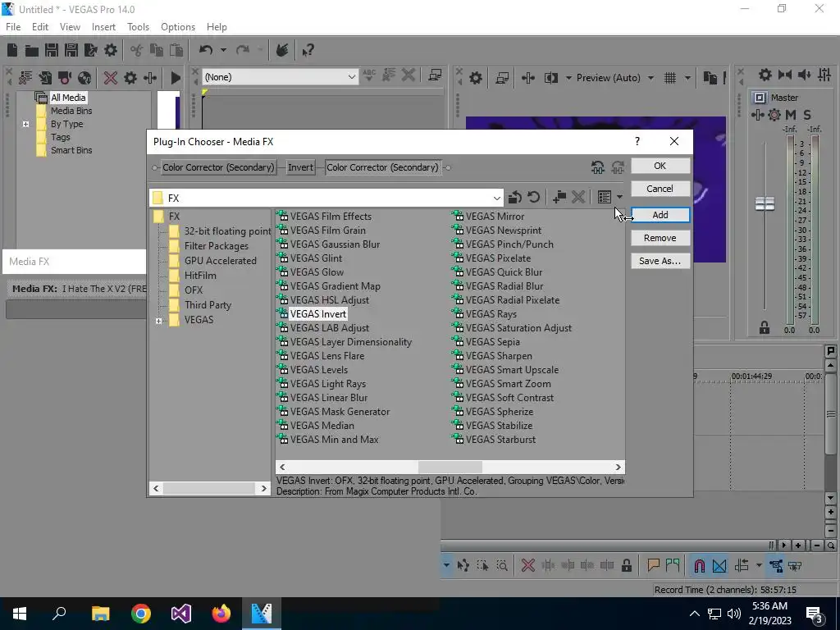Select Media Bins in Project Media
Image resolution: width=840 pixels, height=630 pixels.
[71, 111]
